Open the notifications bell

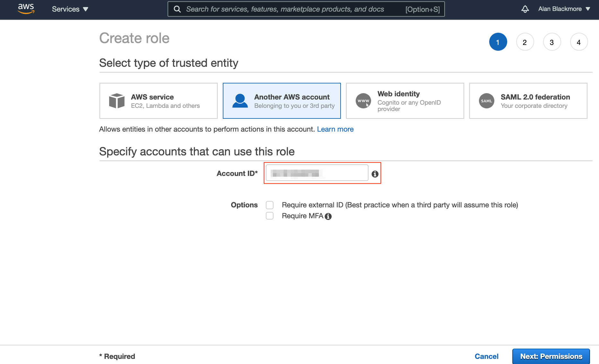[x=525, y=9]
